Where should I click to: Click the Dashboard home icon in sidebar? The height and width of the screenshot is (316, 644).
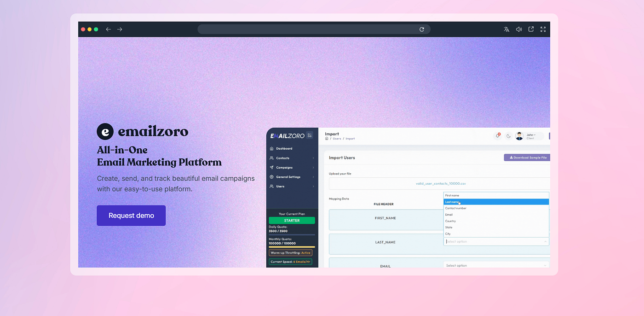(272, 149)
